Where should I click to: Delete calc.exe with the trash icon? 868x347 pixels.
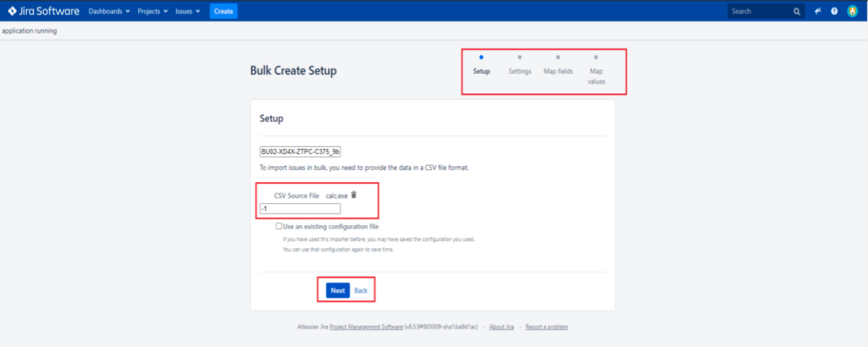tap(353, 195)
